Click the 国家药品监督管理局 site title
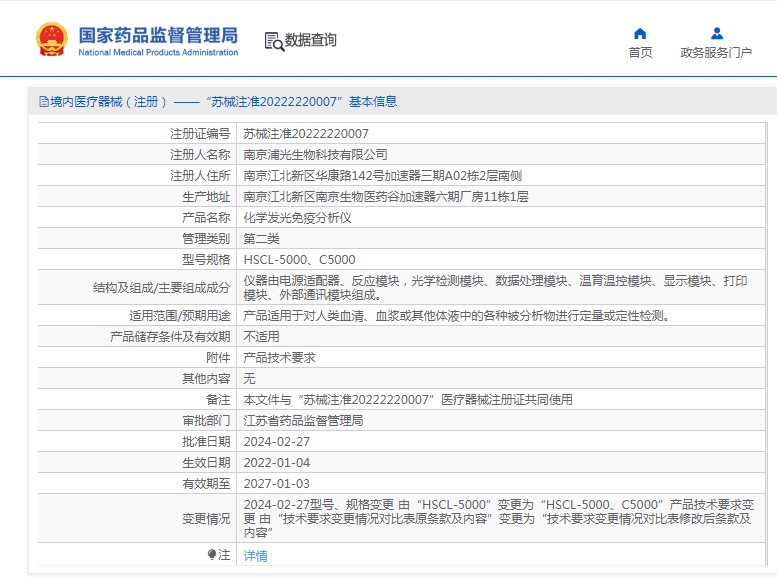Screen dimensions: 777x579 point(158,33)
